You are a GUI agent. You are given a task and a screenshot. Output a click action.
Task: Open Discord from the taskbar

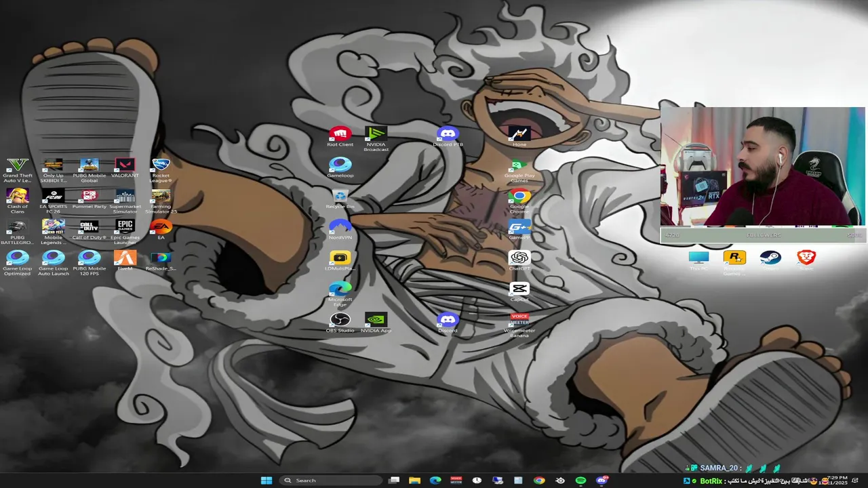(601, 481)
